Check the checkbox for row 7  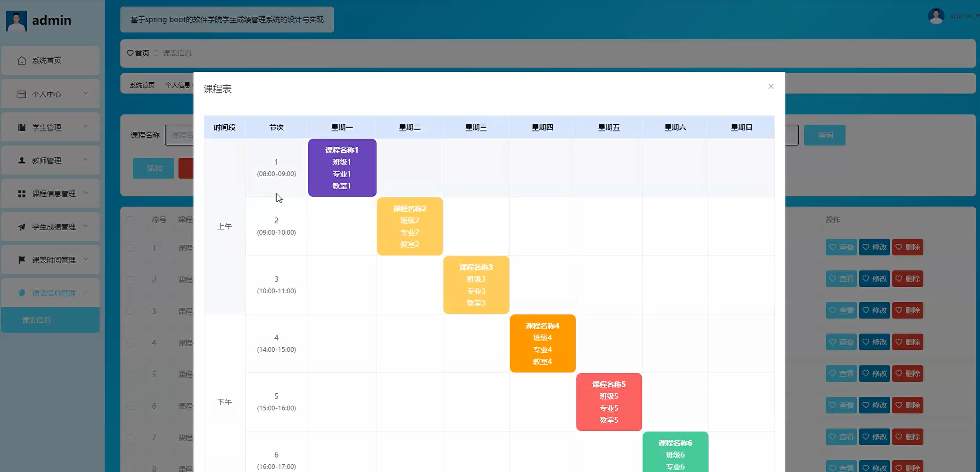click(130, 437)
